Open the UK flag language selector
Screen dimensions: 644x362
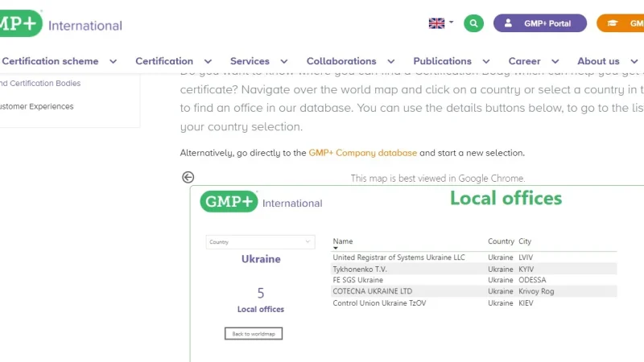click(x=440, y=23)
